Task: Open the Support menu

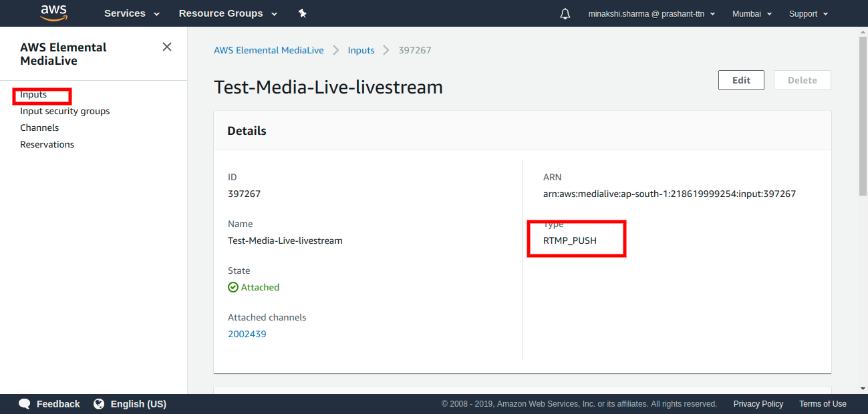Action: [808, 13]
